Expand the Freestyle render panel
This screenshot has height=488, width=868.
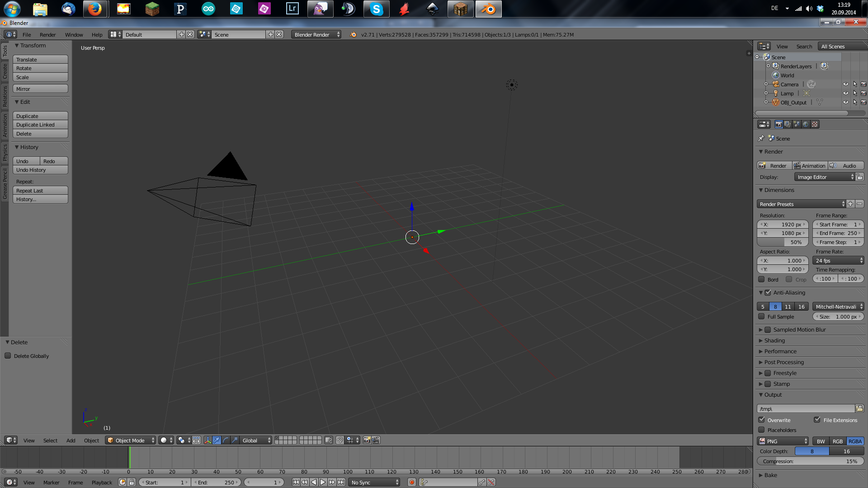762,373
